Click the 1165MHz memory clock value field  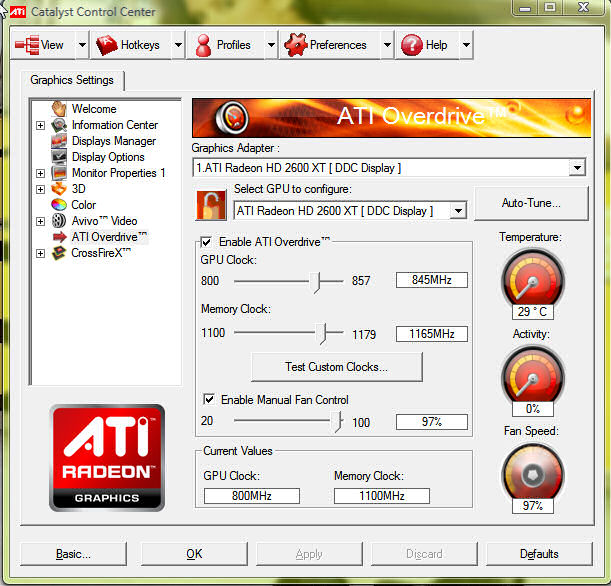point(432,334)
